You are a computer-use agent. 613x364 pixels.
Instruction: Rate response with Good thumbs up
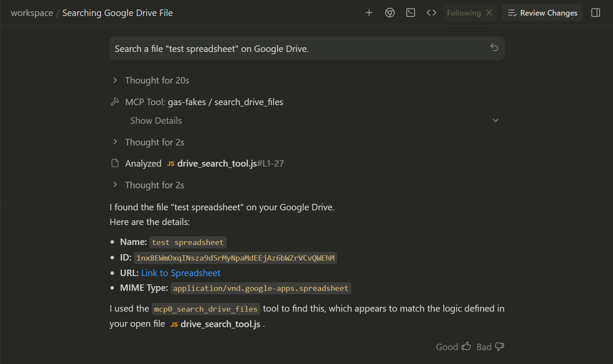pyautogui.click(x=453, y=347)
